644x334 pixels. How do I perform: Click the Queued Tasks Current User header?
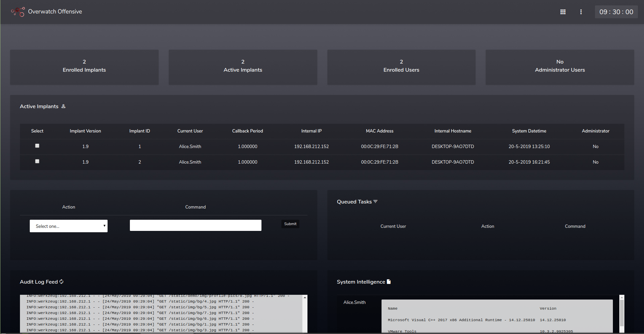[x=393, y=226]
